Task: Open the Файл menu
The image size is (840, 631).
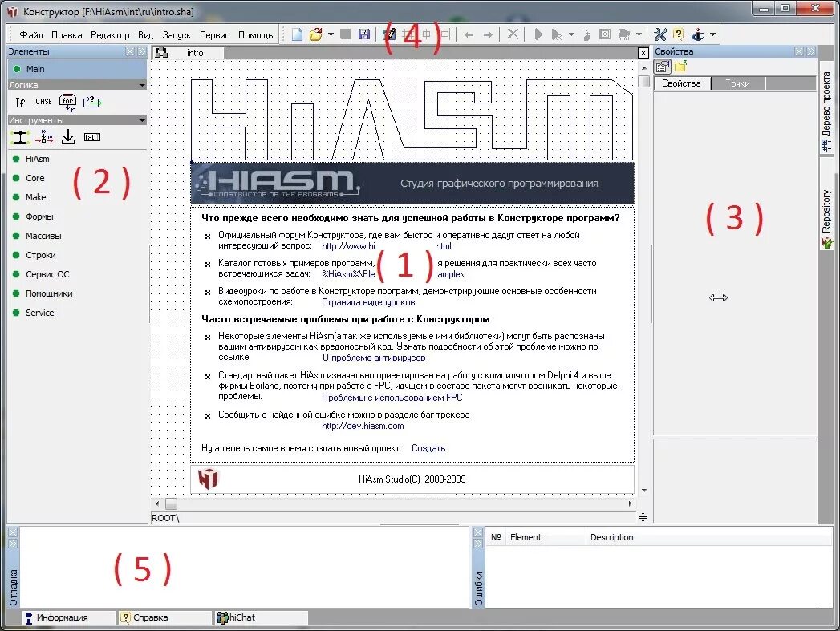Action: (x=31, y=35)
